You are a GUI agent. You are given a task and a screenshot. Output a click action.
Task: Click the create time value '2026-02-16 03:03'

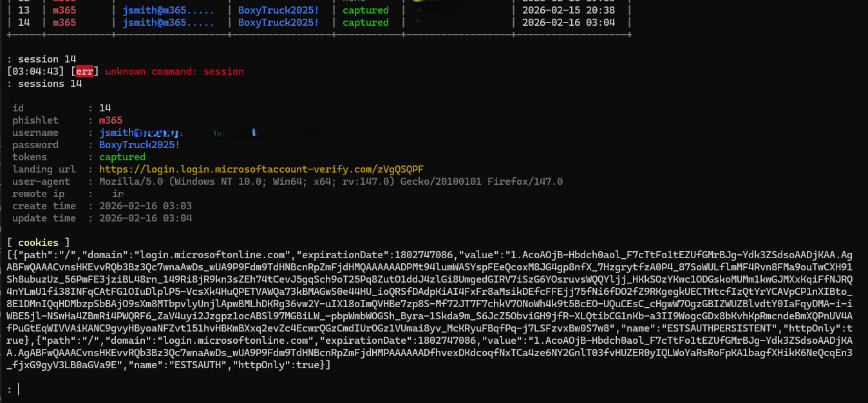coord(146,206)
